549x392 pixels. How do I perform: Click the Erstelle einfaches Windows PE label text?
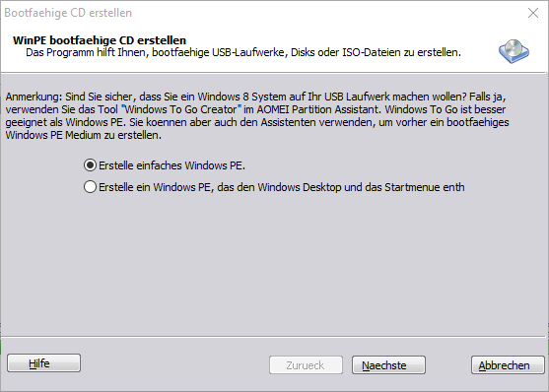(172, 165)
